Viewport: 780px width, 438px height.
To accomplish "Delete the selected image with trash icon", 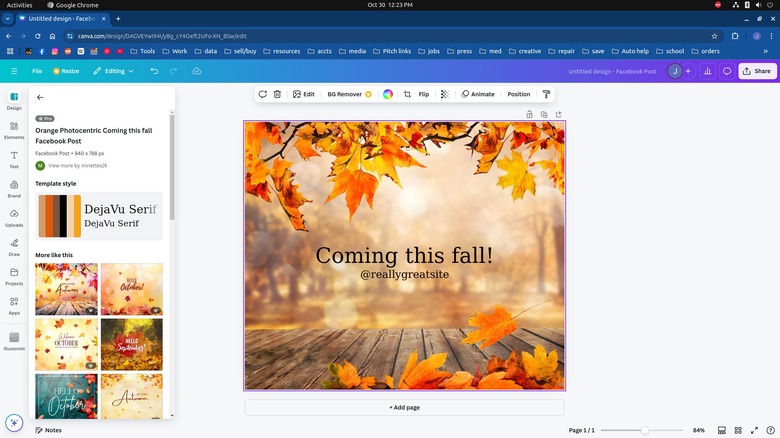I will coord(277,94).
